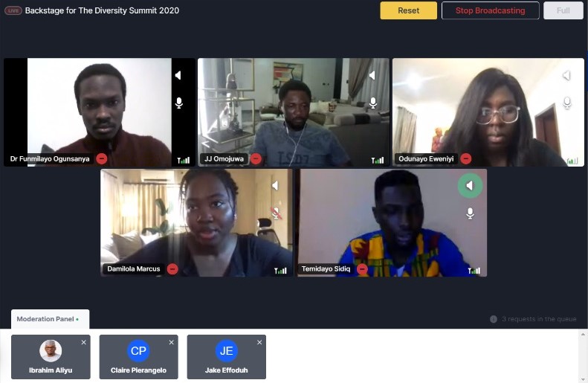Click Odunayo Eweniyi's speaker icon
The image size is (588, 383).
(566, 75)
